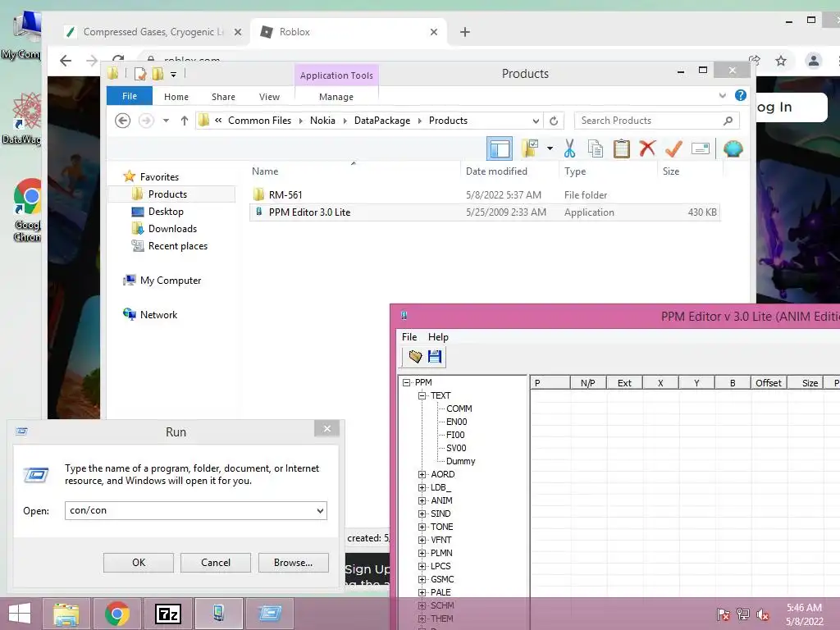This screenshot has width=840, height=630.
Task: Click the Paste clipboard icon in Explorer toolbar
Action: click(x=622, y=148)
